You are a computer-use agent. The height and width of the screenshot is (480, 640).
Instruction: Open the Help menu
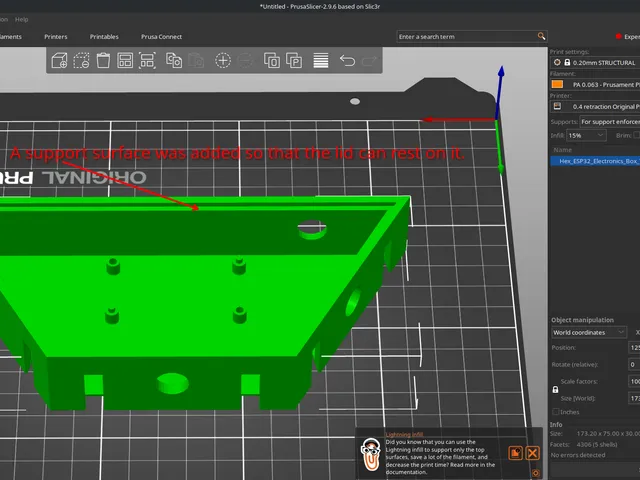(x=21, y=19)
